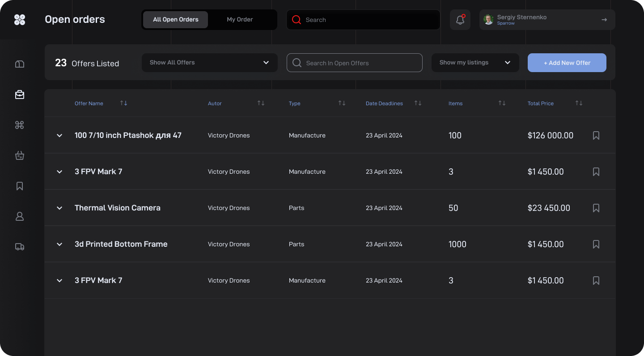644x356 pixels.
Task: Click the briefcase orders icon in sidebar
Action: coord(20,94)
